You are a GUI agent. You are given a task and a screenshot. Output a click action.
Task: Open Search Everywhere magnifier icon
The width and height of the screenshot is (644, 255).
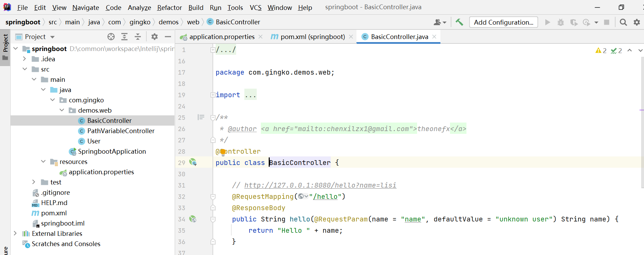[623, 22]
